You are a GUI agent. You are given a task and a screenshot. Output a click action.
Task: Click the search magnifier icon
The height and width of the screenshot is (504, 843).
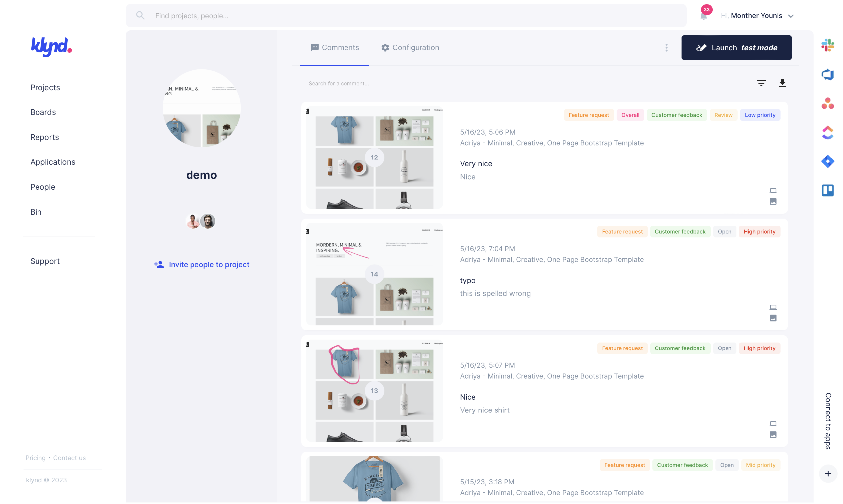(x=140, y=15)
